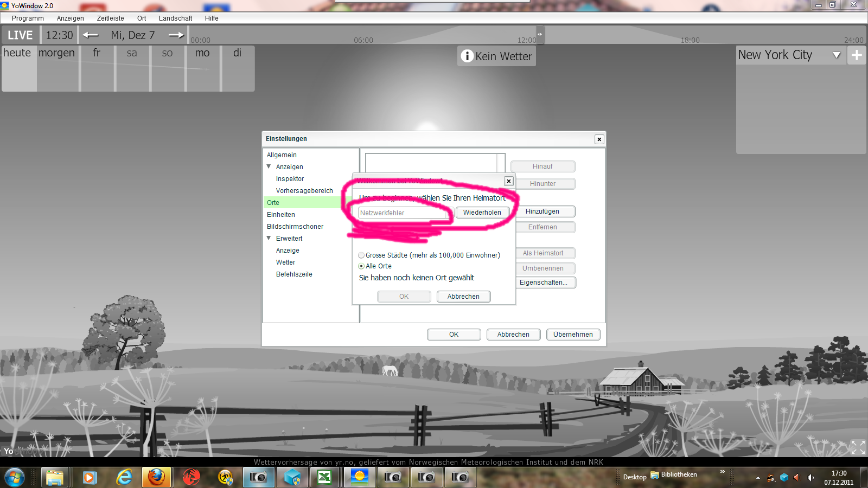Image resolution: width=868 pixels, height=488 pixels.
Task: Go to previous day with left arrow
Action: [x=91, y=35]
